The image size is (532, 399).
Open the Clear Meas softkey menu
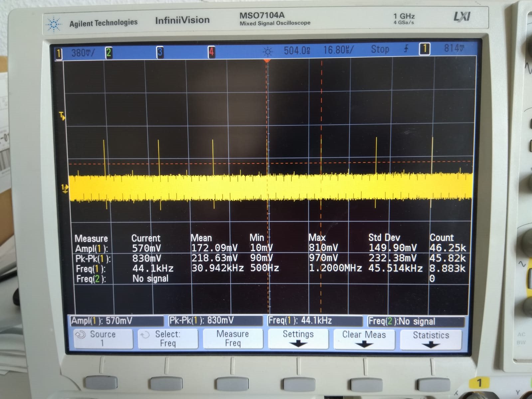(364, 339)
